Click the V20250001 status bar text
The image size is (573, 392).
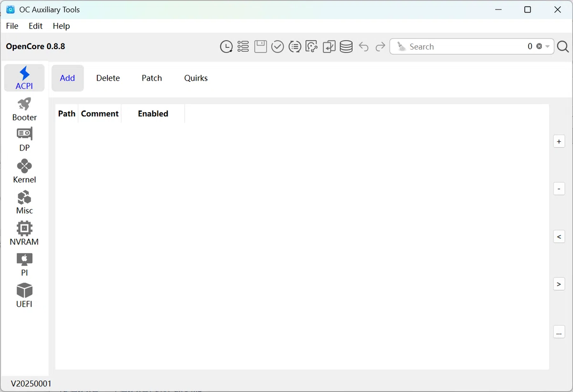pyautogui.click(x=31, y=383)
